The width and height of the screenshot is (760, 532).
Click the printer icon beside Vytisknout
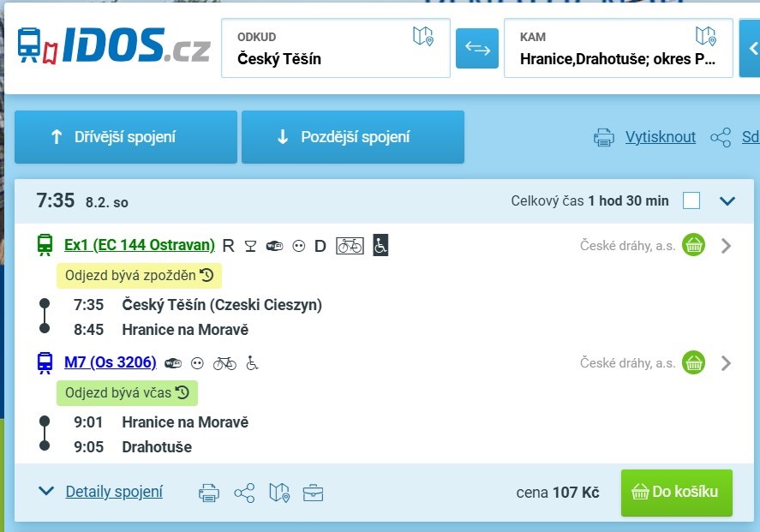click(x=603, y=138)
